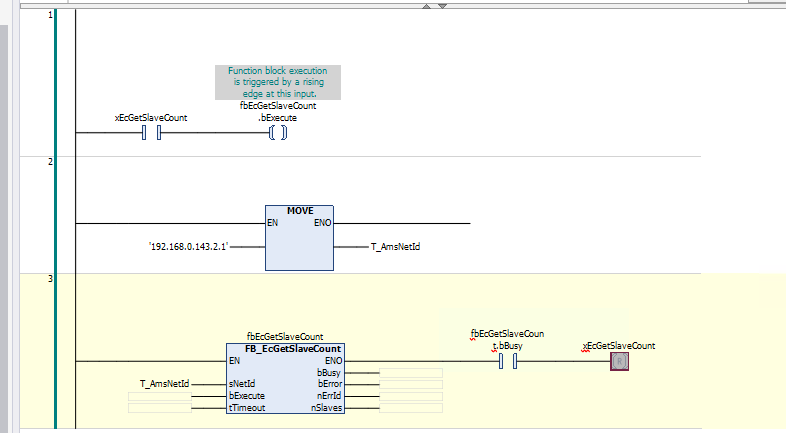Image resolution: width=786 pixels, height=433 pixels.
Task: Click the EN pin of MOVE block
Action: tap(272, 223)
